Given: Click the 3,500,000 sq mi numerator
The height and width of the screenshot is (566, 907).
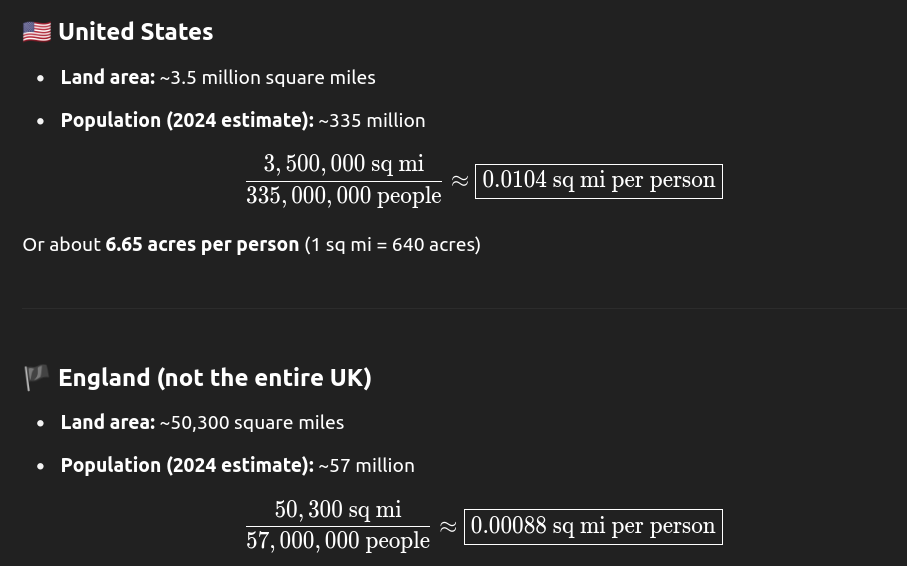Looking at the screenshot, I should 344,164.
